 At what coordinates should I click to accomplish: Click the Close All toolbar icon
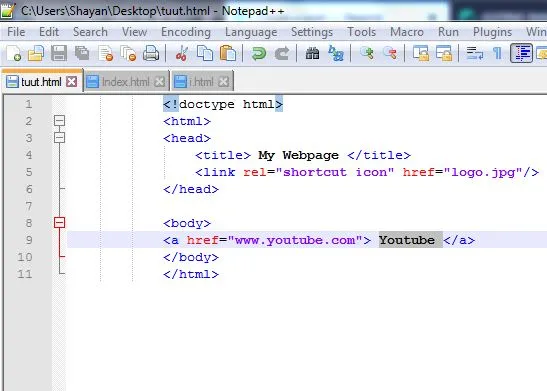tap(128, 53)
